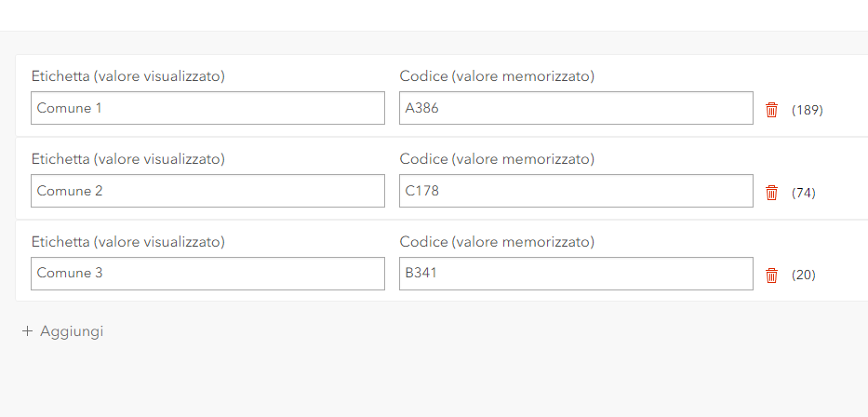Click the (20) count next to Comune 3

[x=804, y=276]
